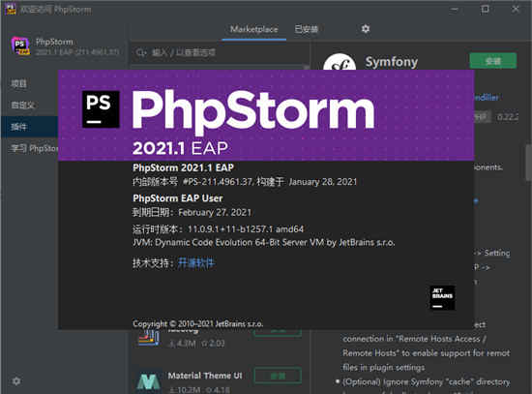
Task: Click the Symfony plugin logo
Action: tap(340, 62)
